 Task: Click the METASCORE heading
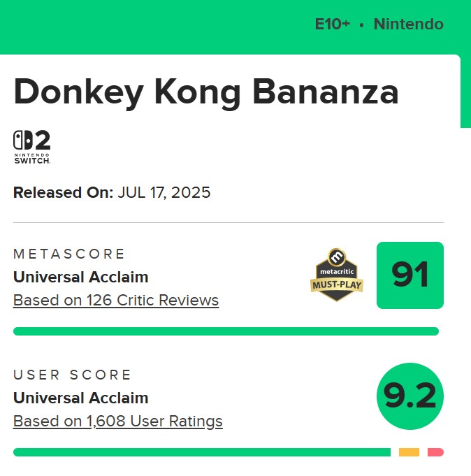[x=70, y=254]
